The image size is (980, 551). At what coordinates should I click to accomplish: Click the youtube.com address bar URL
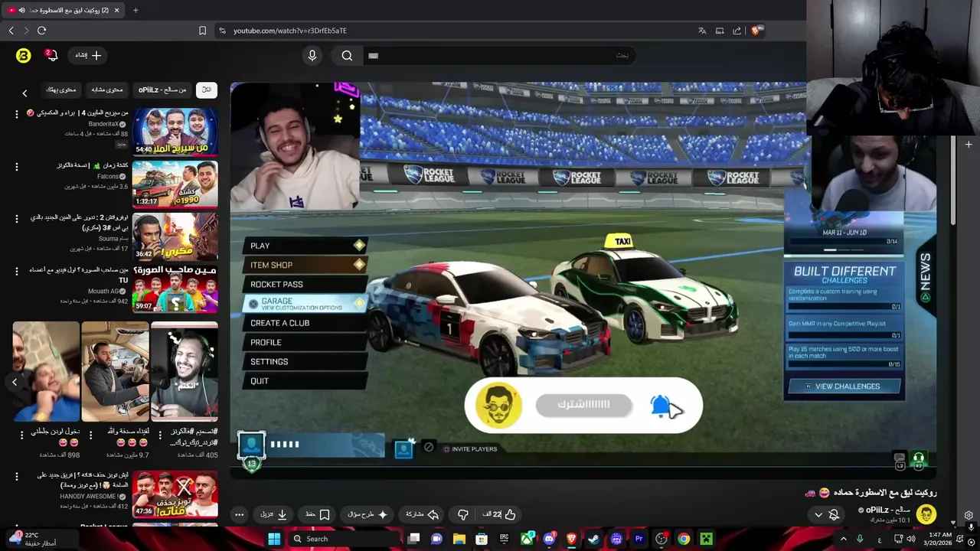[x=289, y=31]
